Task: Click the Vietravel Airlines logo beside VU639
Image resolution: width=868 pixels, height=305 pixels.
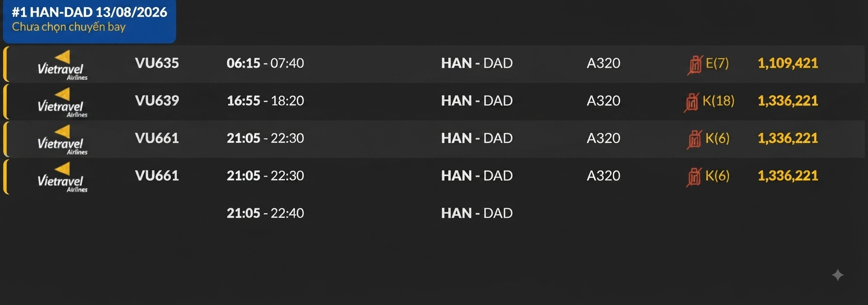Action: (62, 103)
